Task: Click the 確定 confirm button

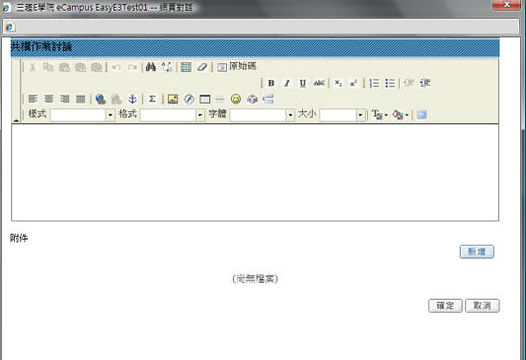Action: 445,306
